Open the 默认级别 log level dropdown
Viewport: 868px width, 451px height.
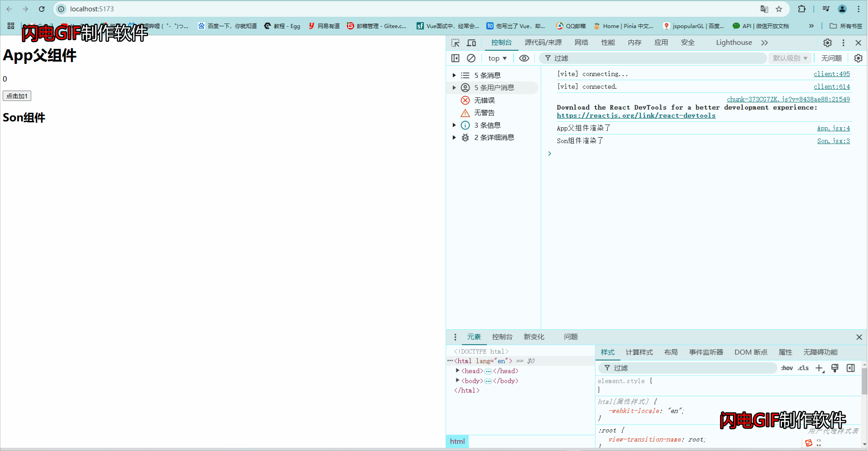tap(790, 58)
